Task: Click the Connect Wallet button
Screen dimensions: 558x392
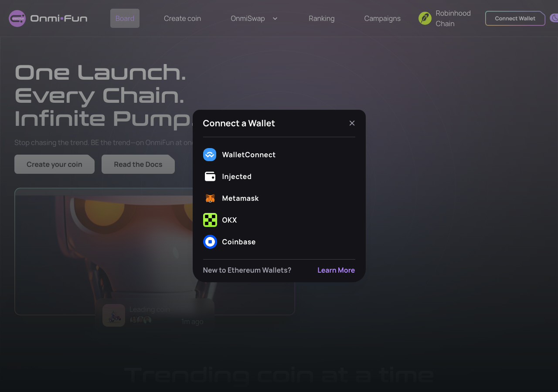Action: [x=515, y=18]
